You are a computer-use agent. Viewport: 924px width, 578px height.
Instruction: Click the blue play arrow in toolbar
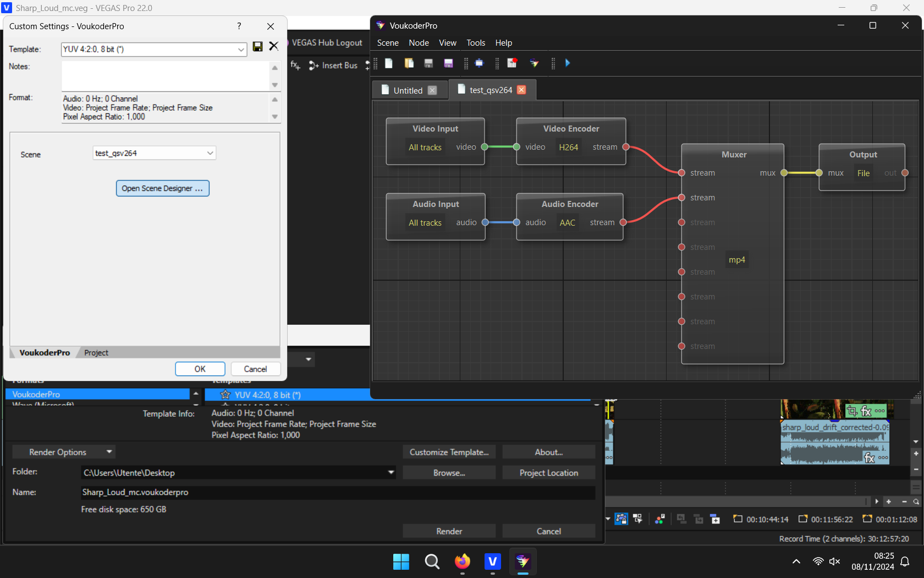[568, 63]
